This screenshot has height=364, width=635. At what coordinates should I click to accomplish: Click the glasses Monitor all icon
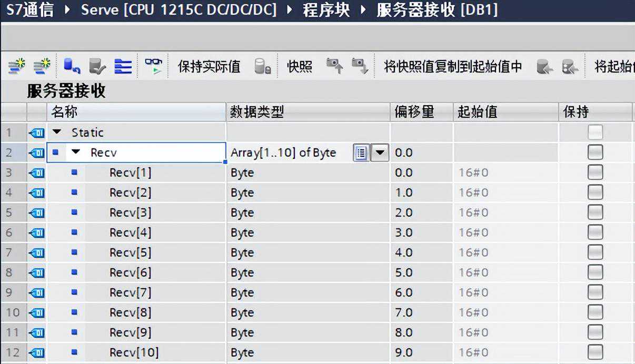coord(153,66)
